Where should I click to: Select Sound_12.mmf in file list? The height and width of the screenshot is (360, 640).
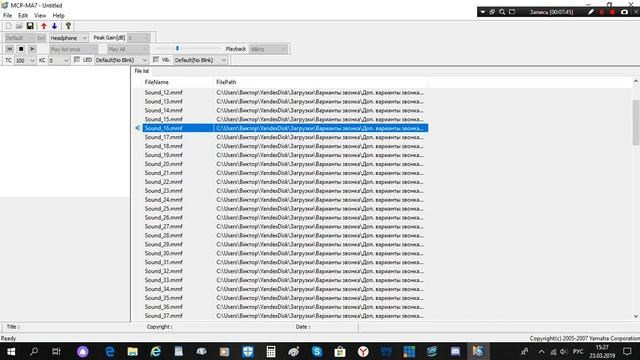point(163,93)
